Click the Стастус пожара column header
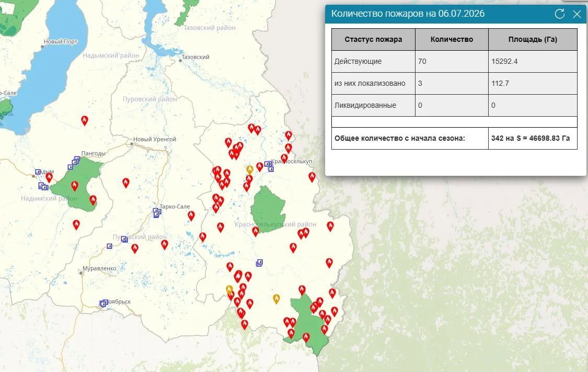Image resolution: width=588 pixels, height=372 pixels. point(374,39)
